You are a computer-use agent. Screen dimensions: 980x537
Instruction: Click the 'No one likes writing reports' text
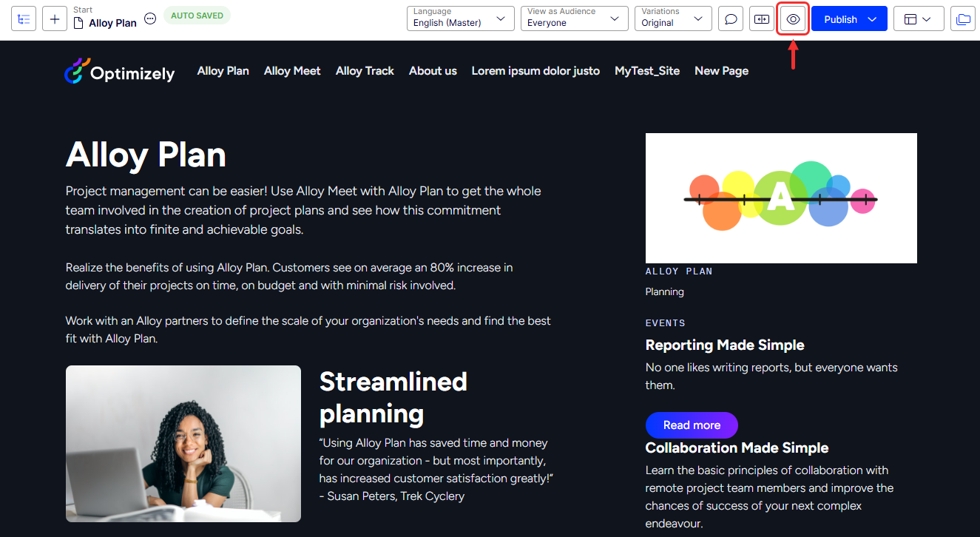coord(771,376)
